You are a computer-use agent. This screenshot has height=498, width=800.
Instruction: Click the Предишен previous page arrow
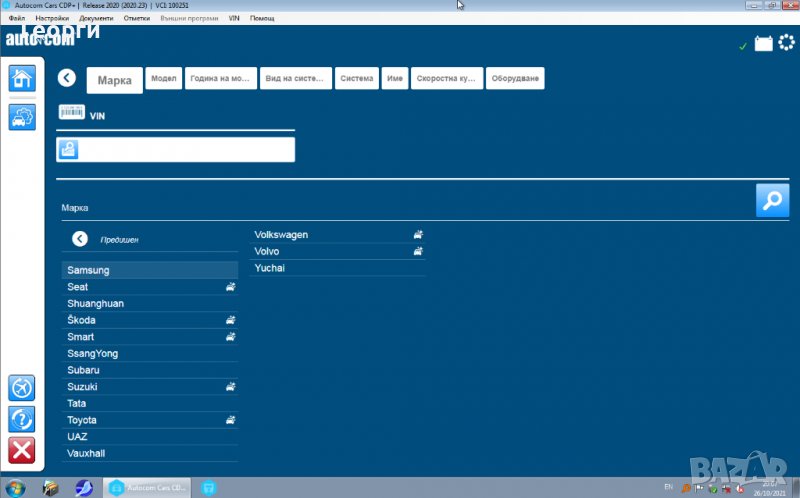point(80,239)
